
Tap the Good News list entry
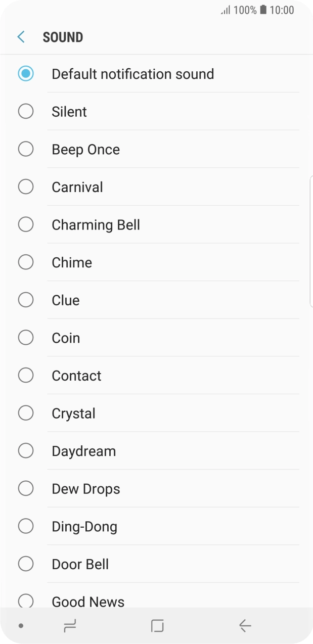point(87,601)
